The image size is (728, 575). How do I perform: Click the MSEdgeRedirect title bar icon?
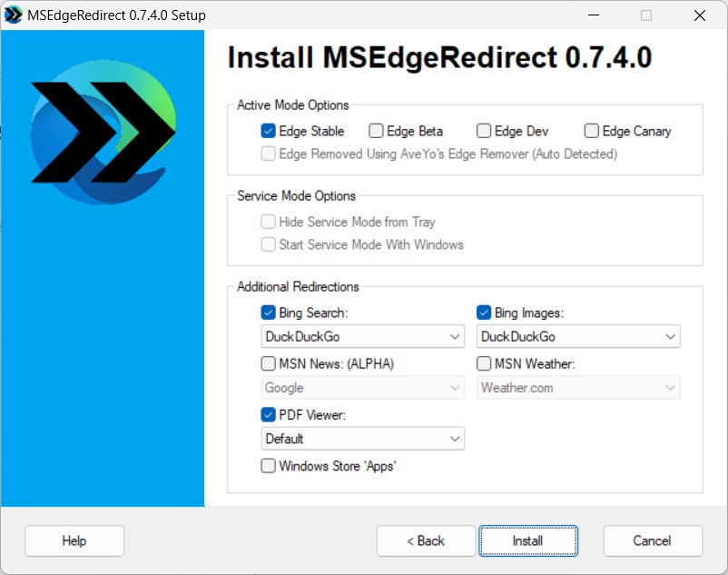coord(14,15)
